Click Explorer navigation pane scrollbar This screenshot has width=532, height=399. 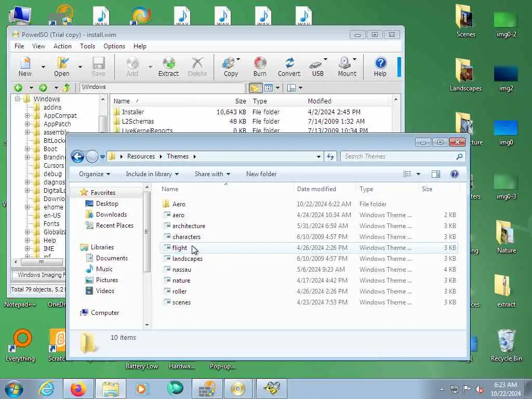(147, 232)
